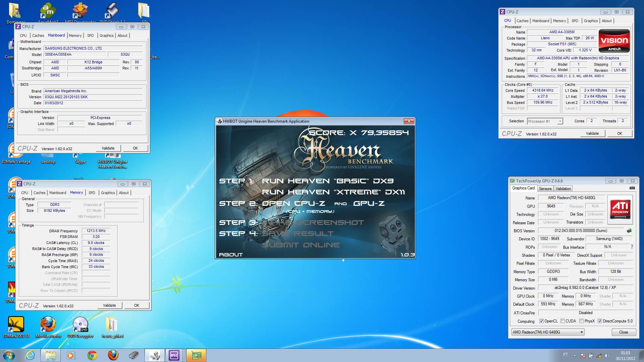Click Device ID value 1002 - 9649
This screenshot has height=362, width=644.
549,239
